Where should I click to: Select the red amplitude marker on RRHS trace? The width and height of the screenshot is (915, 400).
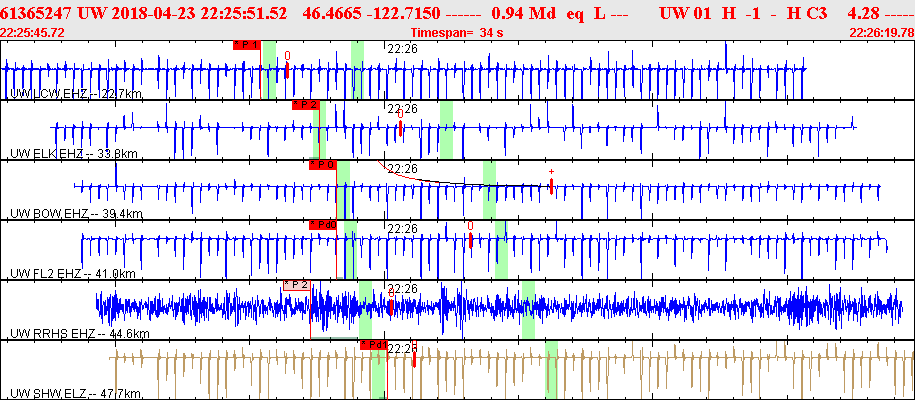391,305
